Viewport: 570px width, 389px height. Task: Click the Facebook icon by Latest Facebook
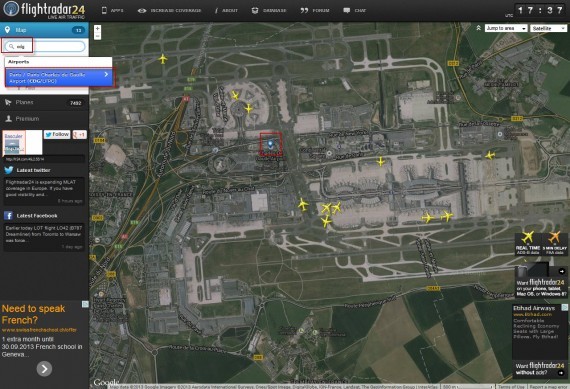pyautogui.click(x=8, y=216)
